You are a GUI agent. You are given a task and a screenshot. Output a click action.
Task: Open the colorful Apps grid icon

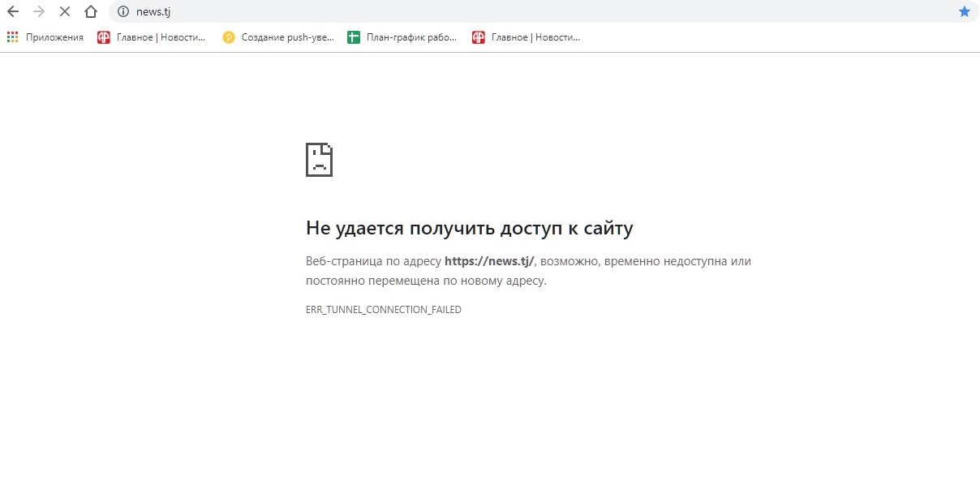(12, 37)
